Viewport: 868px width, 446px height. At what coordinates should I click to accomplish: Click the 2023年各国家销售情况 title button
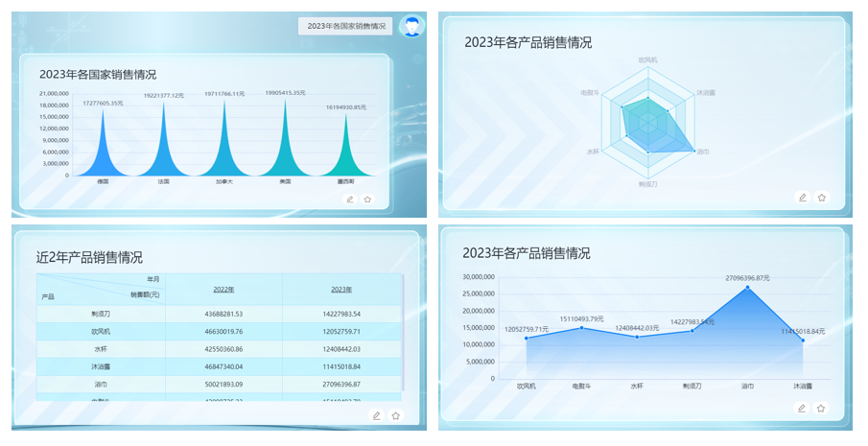[345, 26]
